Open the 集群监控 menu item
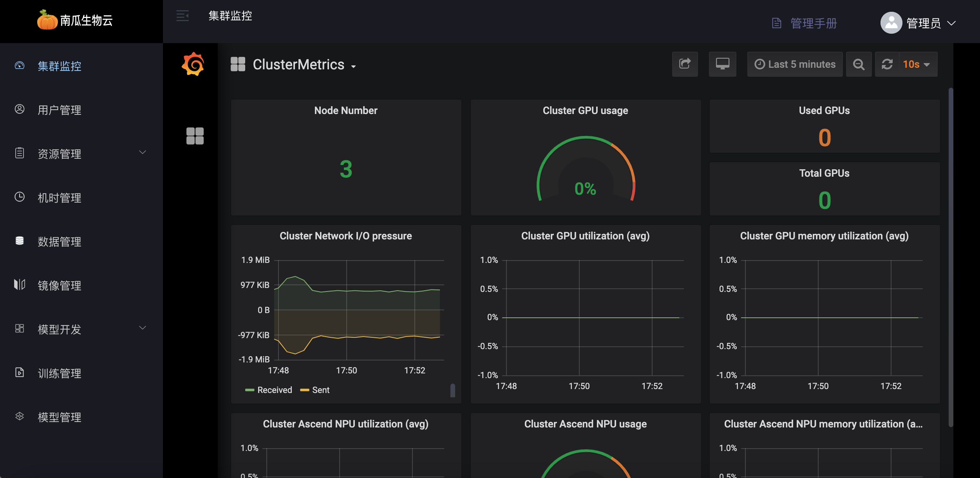This screenshot has height=478, width=980. pos(81,66)
